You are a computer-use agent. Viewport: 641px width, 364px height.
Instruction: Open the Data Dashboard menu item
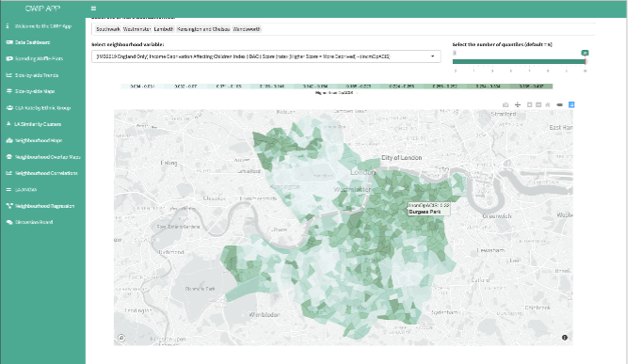tap(32, 42)
